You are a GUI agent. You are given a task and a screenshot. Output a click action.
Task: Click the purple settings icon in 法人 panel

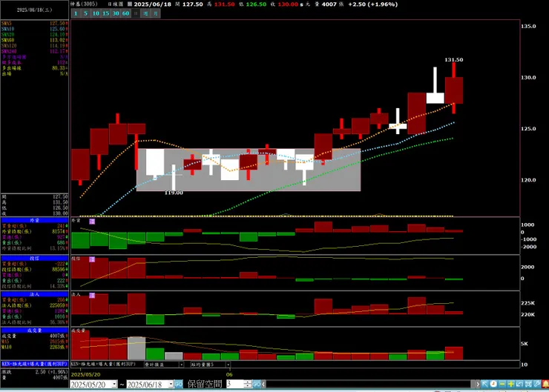click(x=92, y=296)
